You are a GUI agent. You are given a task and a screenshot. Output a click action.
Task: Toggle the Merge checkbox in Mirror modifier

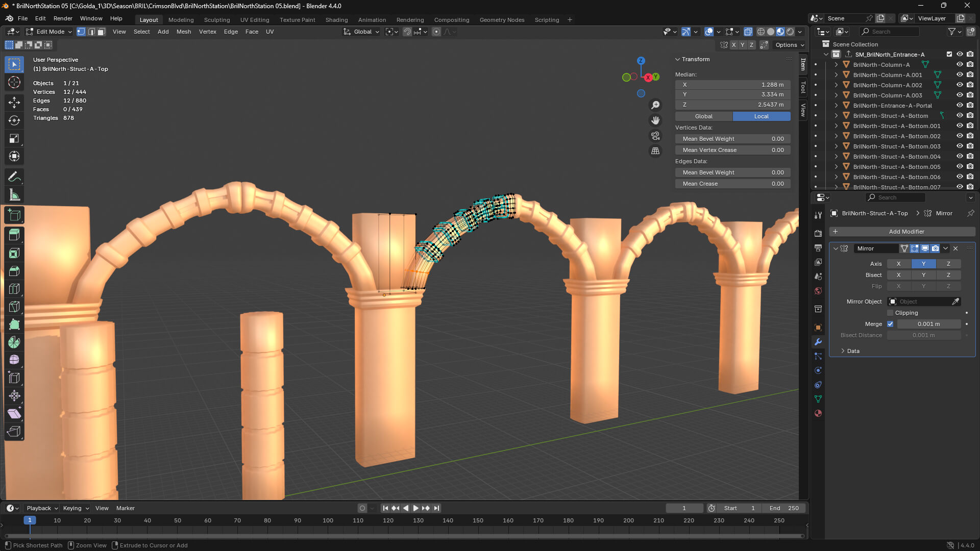(890, 324)
